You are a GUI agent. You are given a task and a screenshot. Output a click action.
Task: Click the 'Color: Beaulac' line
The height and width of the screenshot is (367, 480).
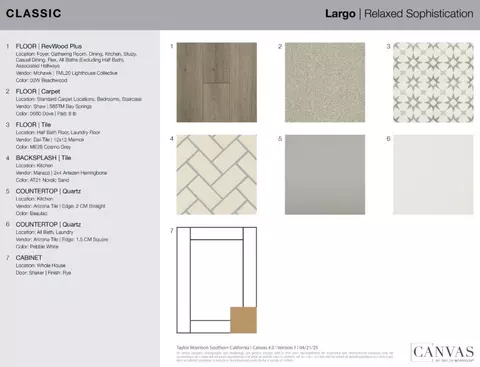(x=32, y=213)
